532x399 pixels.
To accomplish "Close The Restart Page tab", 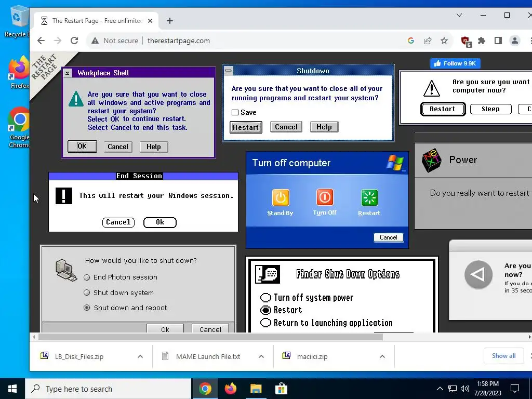I will click(x=150, y=21).
